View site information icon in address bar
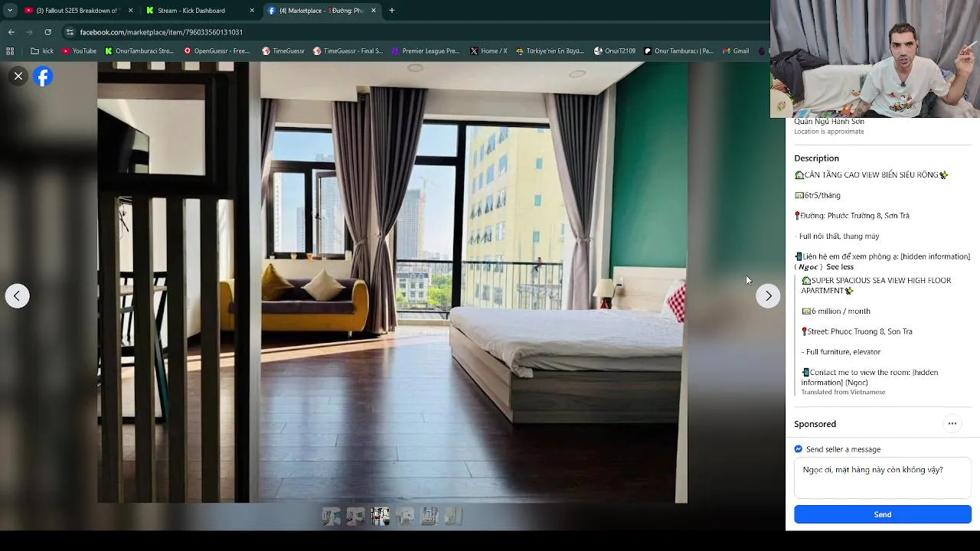This screenshot has height=551, width=980. (x=70, y=32)
